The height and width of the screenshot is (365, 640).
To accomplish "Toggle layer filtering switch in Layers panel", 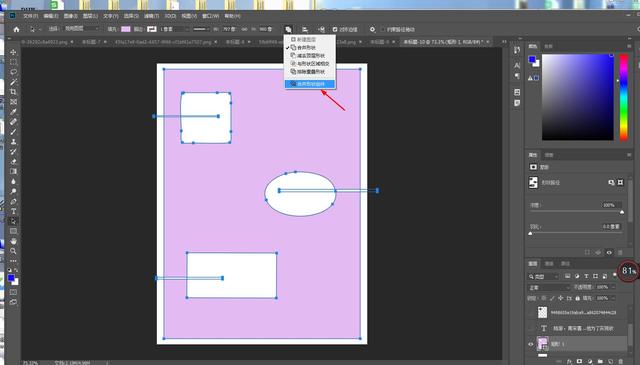I will click(x=615, y=275).
